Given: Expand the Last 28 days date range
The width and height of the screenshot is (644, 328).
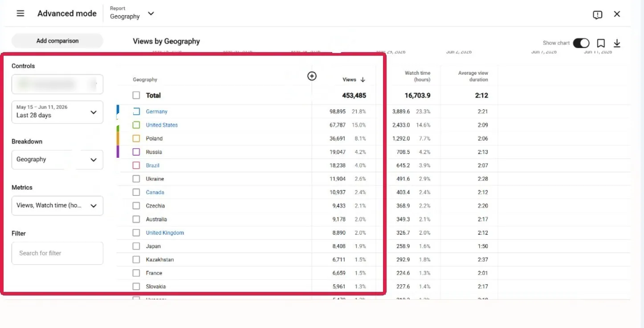Looking at the screenshot, I should (57, 112).
